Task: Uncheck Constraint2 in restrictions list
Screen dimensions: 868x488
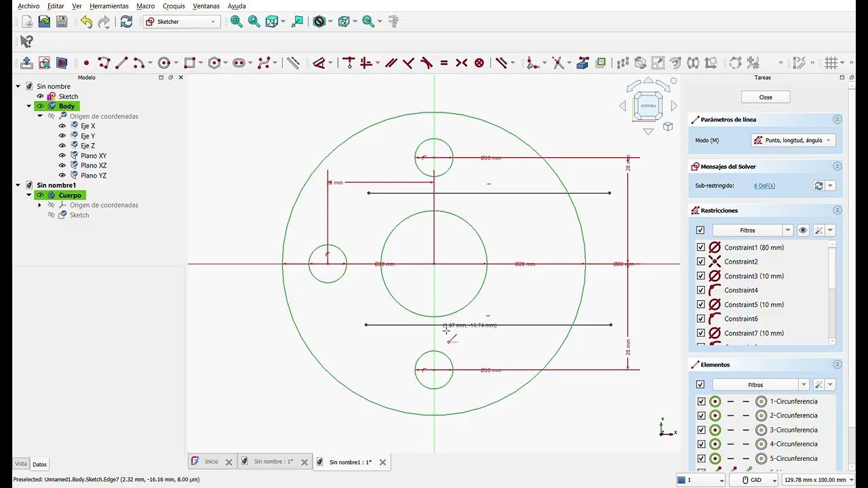Action: click(x=701, y=262)
